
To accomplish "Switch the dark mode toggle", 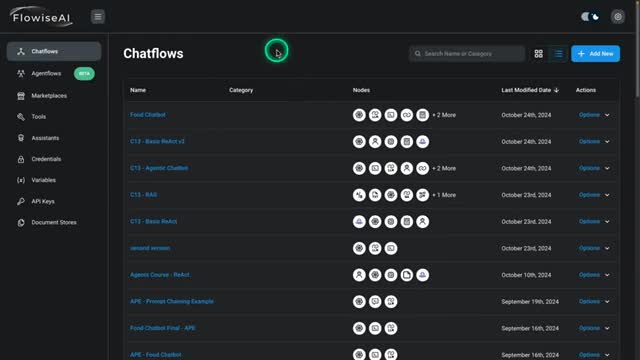I will point(590,17).
